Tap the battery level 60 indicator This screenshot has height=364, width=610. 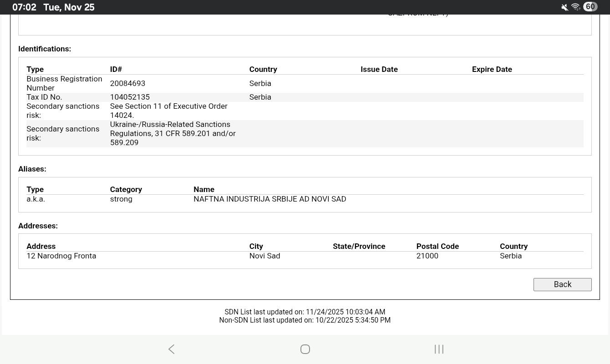[590, 7]
